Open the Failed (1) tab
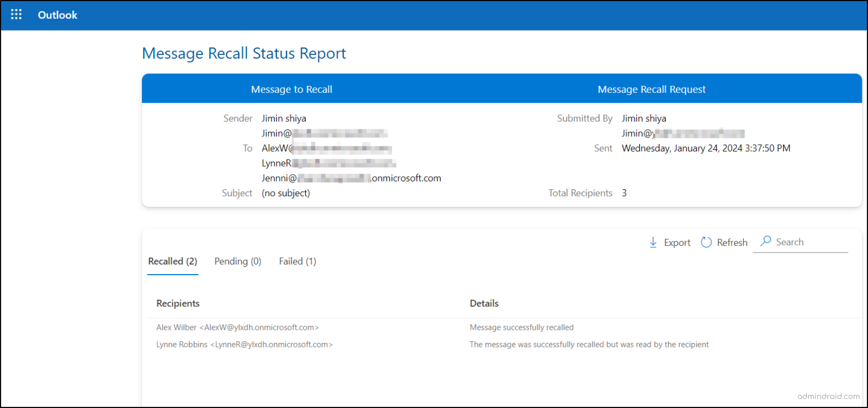Viewport: 868px width, 408px height. [x=297, y=261]
